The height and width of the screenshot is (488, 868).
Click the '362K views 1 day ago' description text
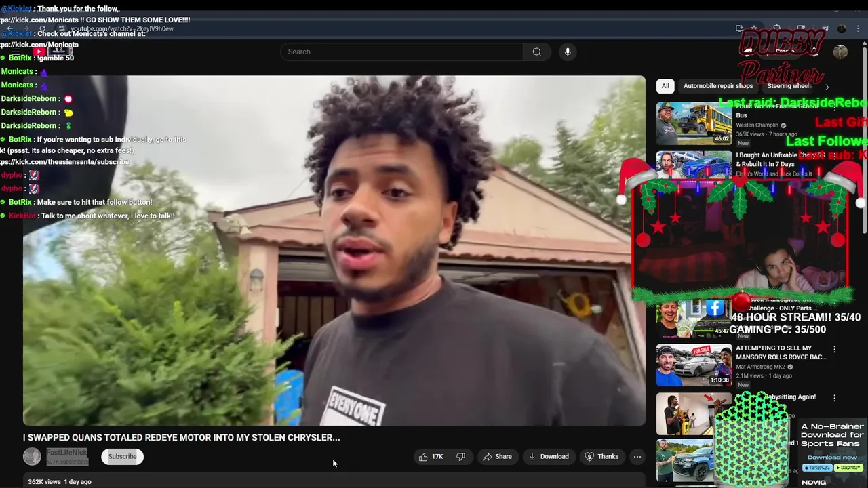pyautogui.click(x=60, y=482)
